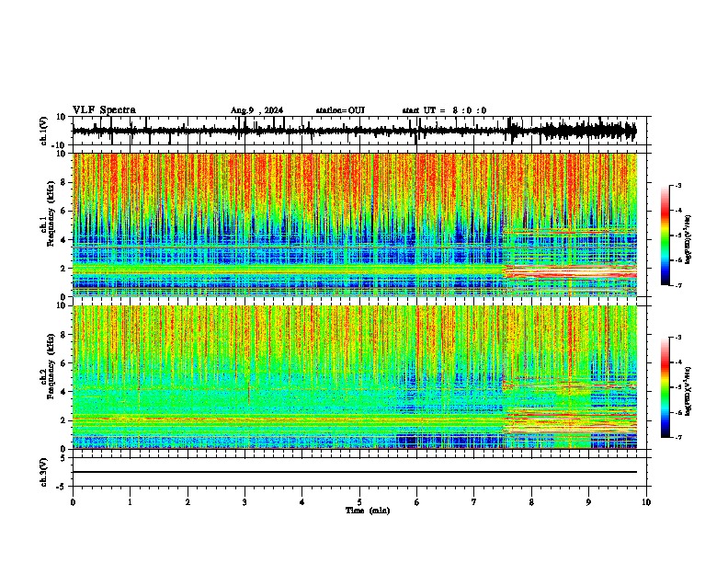Click the bright emission band in ch.2 spectrogram

click(570, 421)
